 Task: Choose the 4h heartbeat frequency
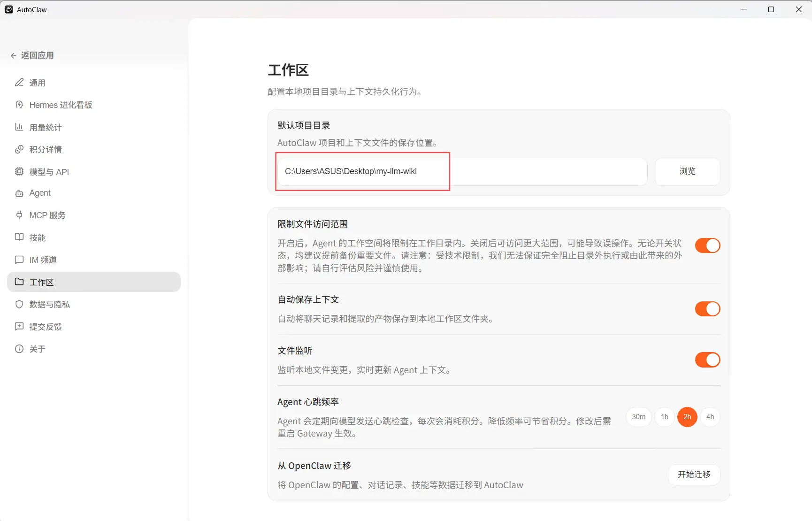click(710, 417)
